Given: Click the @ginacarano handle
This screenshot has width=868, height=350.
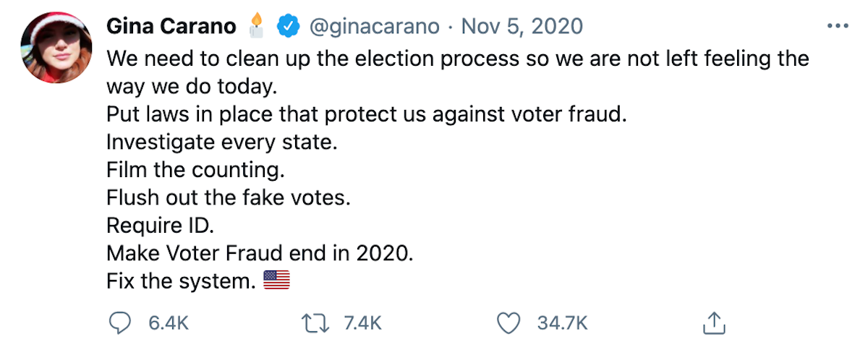Looking at the screenshot, I should (x=374, y=27).
